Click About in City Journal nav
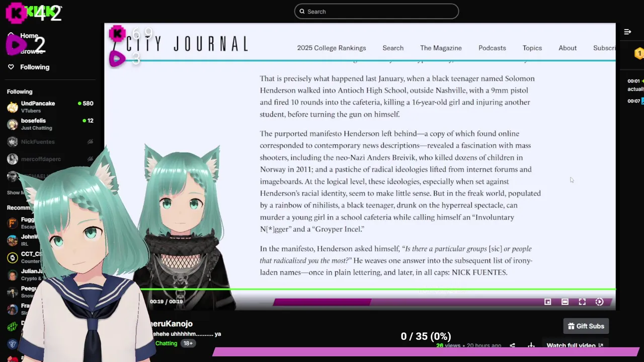 click(568, 48)
